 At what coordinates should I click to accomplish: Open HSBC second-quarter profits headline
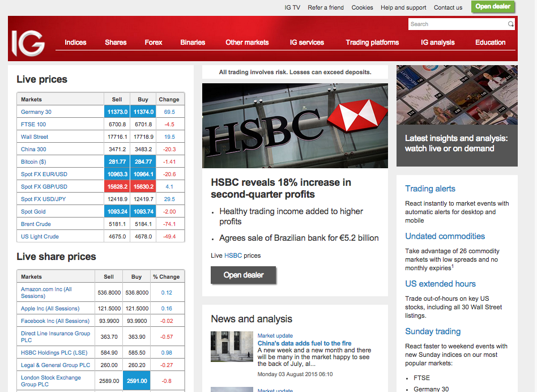click(281, 188)
